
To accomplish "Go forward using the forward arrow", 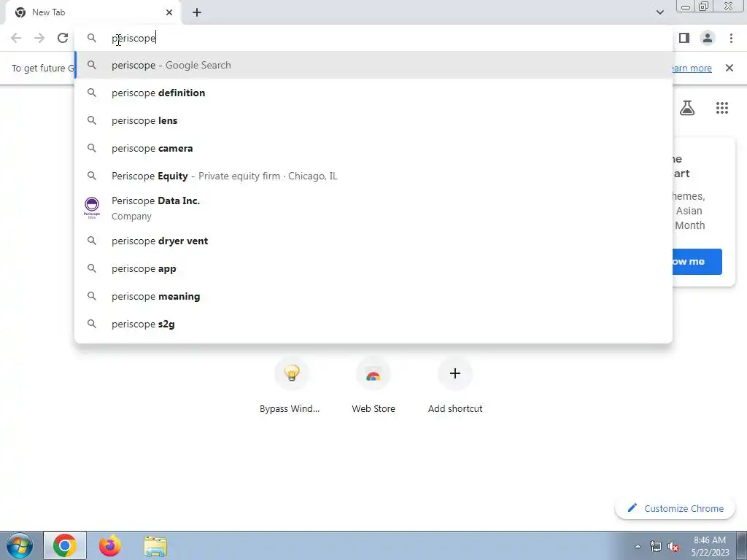I will [39, 38].
